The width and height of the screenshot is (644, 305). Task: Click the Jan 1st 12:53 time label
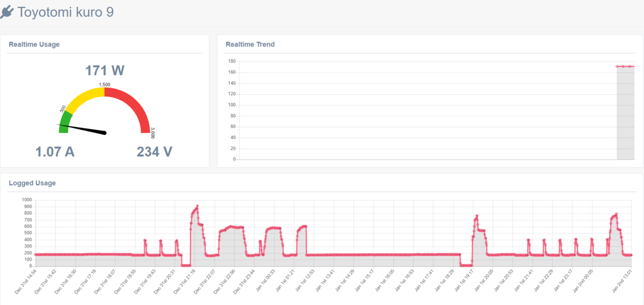tap(304, 280)
